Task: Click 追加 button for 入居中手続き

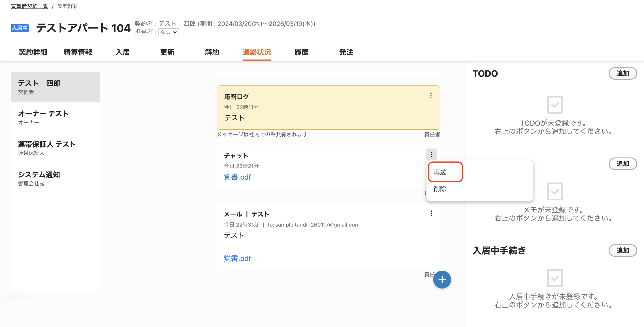Action: point(623,251)
